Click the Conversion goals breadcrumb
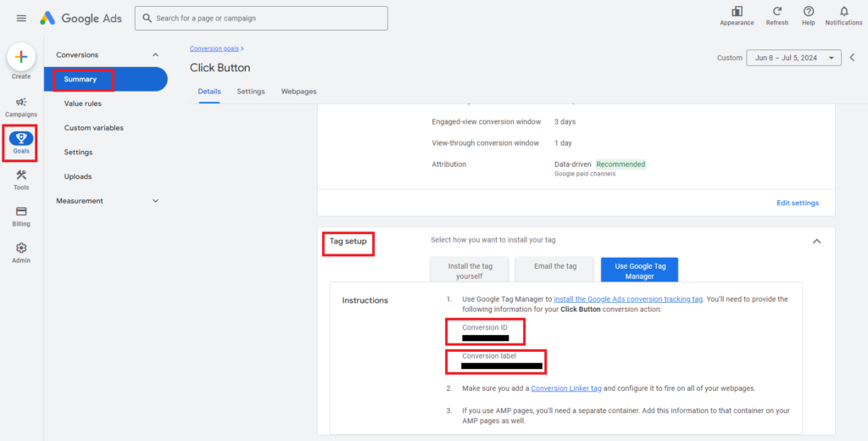This screenshot has width=868, height=441. pyautogui.click(x=214, y=48)
